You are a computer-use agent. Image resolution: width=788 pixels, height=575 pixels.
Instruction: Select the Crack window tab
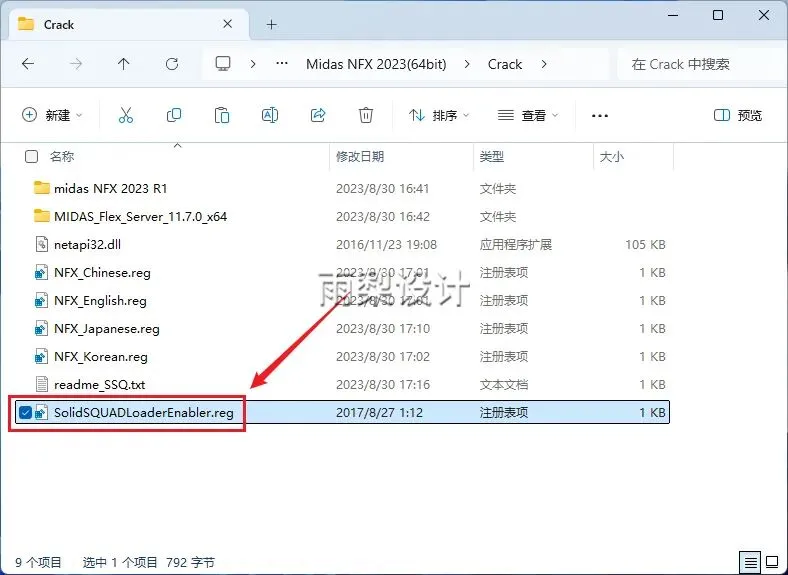click(x=129, y=24)
